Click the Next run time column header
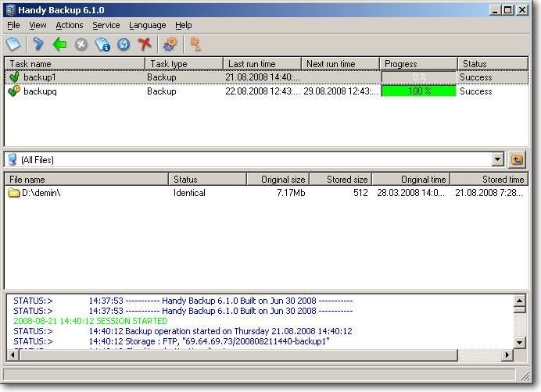Viewport: 541px width, 392px height. [341, 64]
